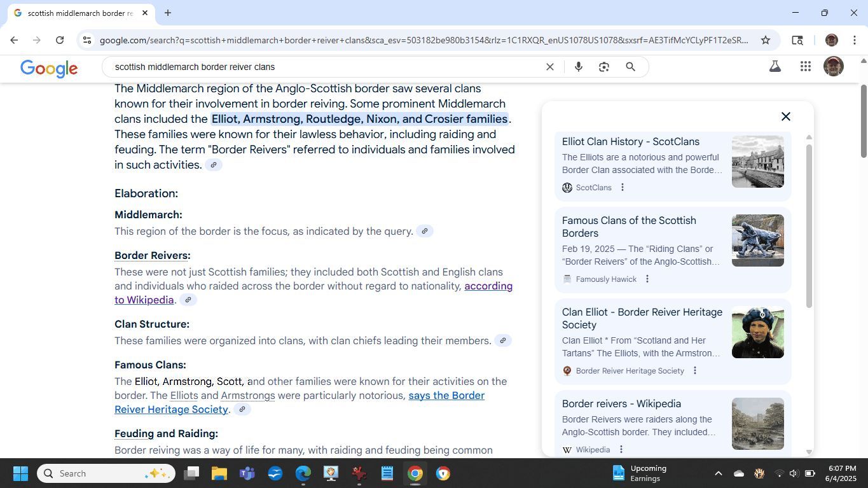Screen dimensions: 868x488
Task: Open File Explorer from taskbar
Action: [219, 473]
